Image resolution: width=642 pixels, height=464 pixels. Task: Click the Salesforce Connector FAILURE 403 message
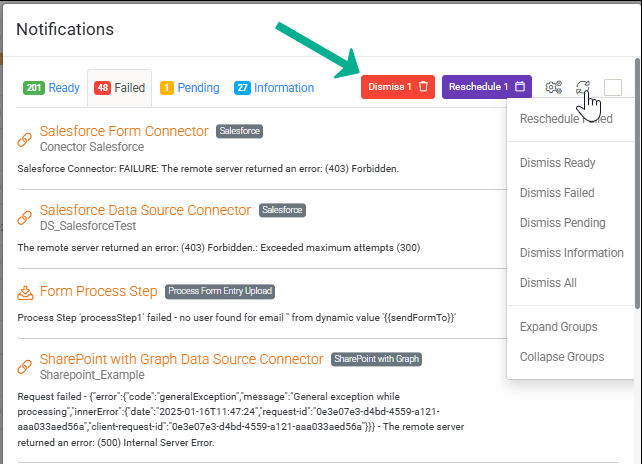pyautogui.click(x=208, y=169)
